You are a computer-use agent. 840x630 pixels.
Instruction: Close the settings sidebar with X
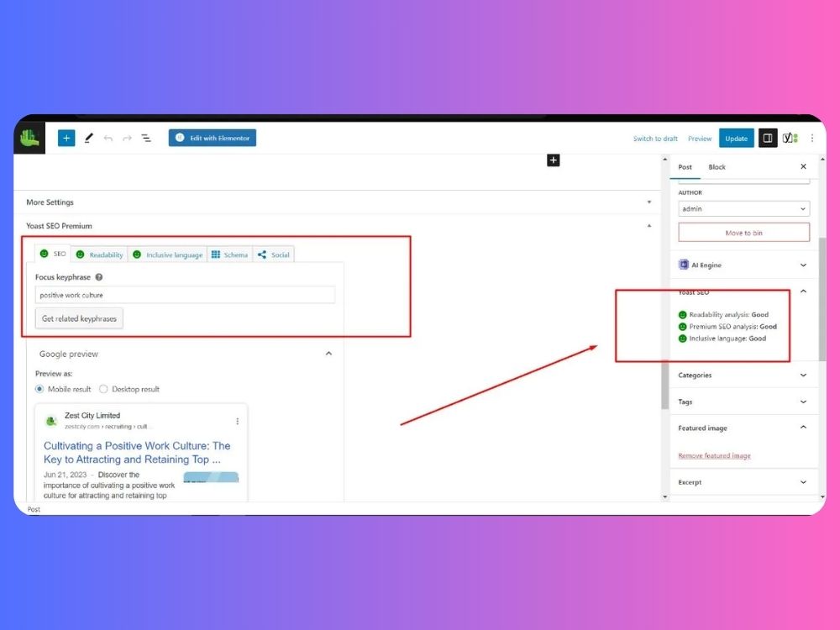pos(803,166)
